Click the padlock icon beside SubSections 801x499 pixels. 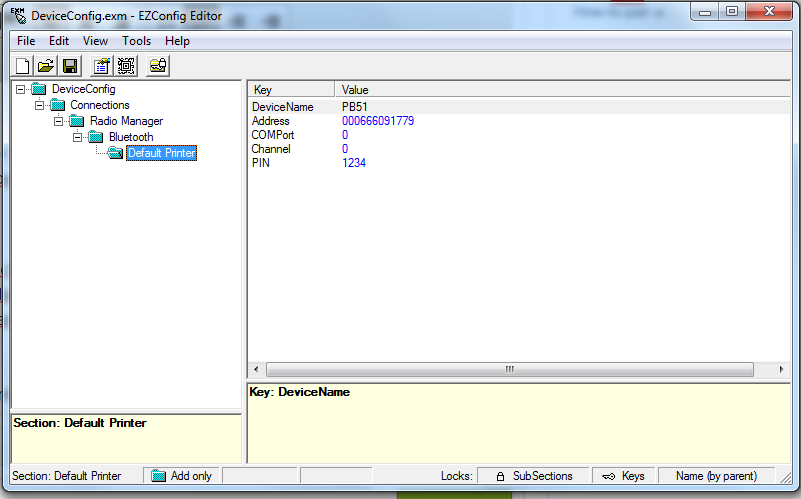click(x=501, y=476)
